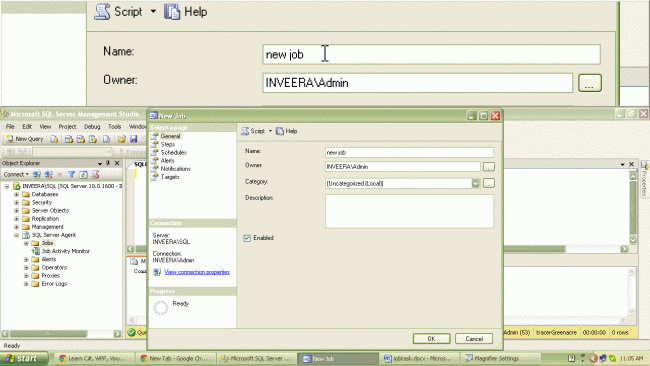Screen dimensions: 650x366
Task: Switch to jobtask.docx in the taskbar
Action: pyautogui.click(x=420, y=359)
